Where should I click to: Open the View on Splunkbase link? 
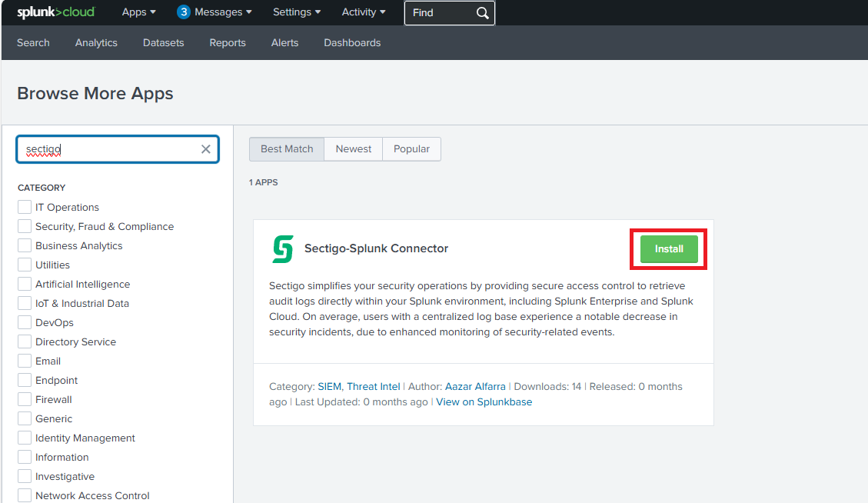coord(484,401)
